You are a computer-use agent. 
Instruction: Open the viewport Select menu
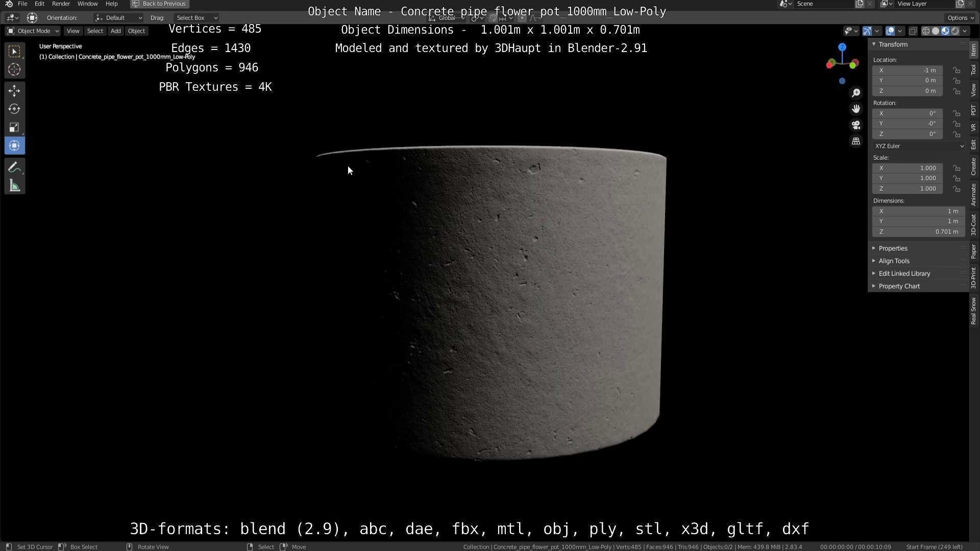tap(95, 31)
